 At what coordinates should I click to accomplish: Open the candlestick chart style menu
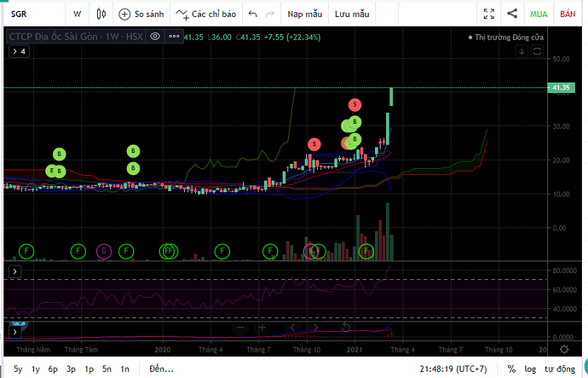tap(101, 15)
